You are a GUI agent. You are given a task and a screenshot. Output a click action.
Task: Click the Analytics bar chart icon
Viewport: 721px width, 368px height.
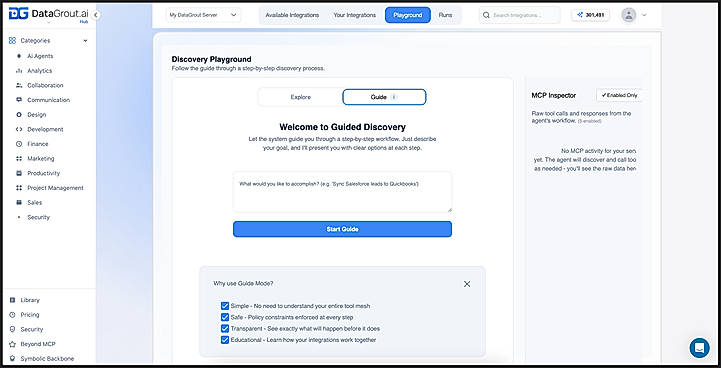click(x=19, y=71)
